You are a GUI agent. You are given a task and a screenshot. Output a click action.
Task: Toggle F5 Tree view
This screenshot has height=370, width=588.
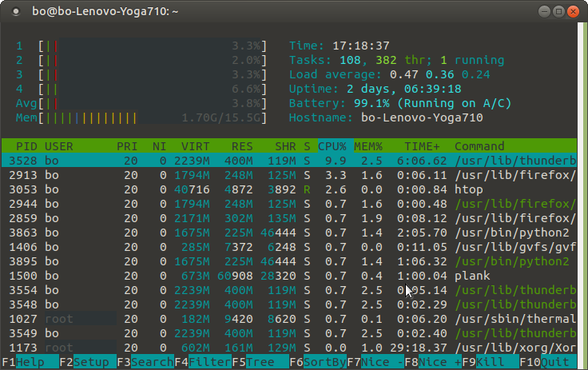coord(260,362)
